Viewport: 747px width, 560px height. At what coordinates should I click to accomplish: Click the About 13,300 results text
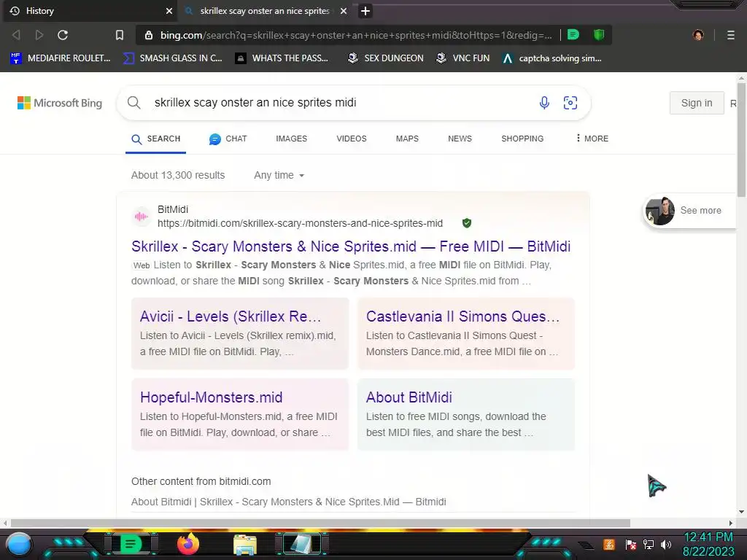178,175
